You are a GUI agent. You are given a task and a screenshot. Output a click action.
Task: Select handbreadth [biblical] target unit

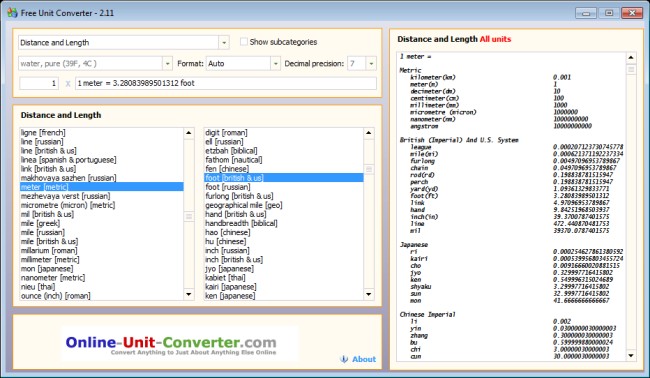click(284, 223)
